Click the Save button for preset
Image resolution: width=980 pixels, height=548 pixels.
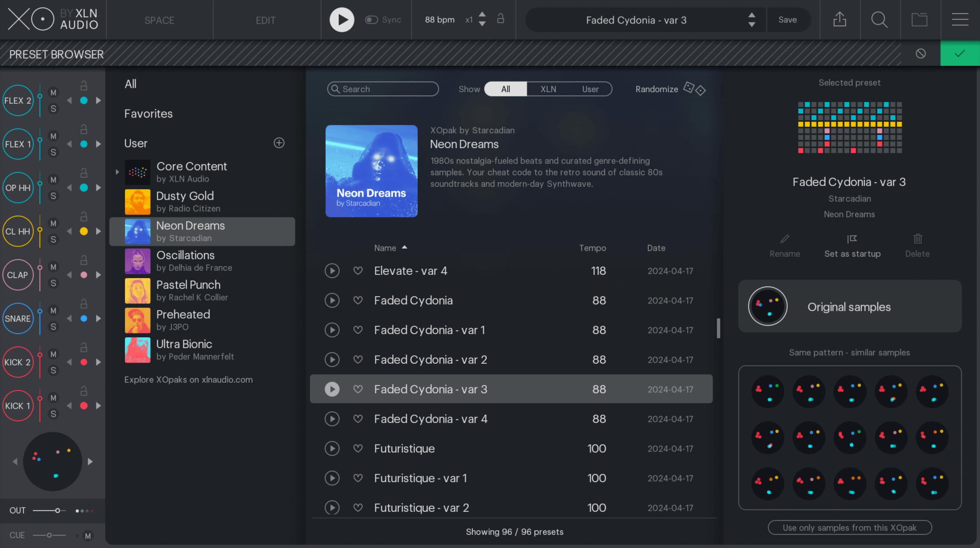pos(788,19)
